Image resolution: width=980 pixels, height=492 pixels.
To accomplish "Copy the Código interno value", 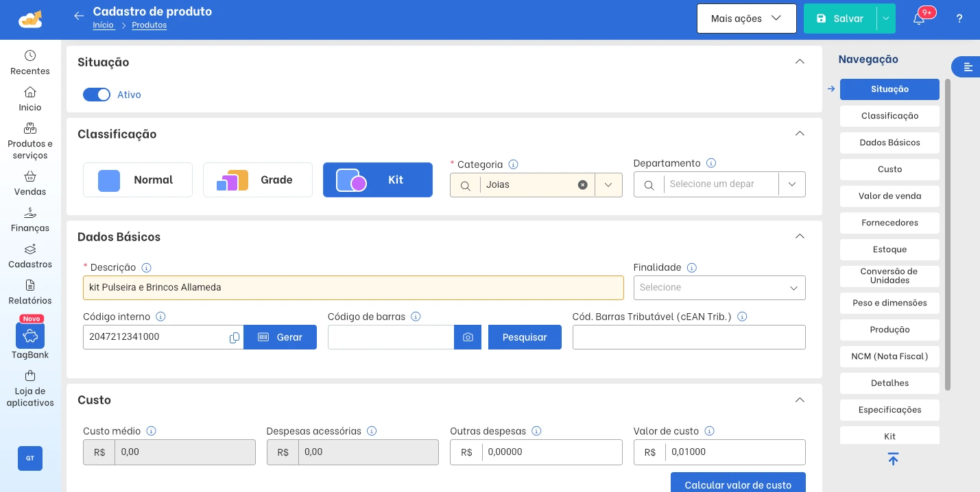I will [x=235, y=337].
